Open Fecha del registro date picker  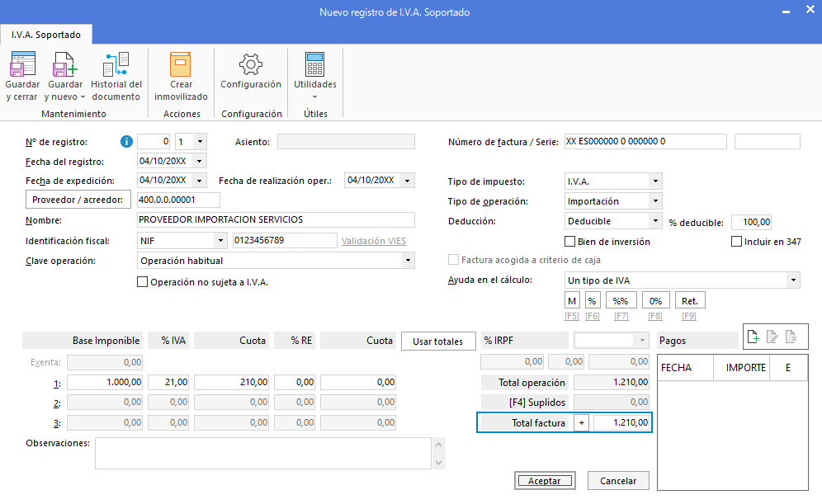(x=200, y=161)
